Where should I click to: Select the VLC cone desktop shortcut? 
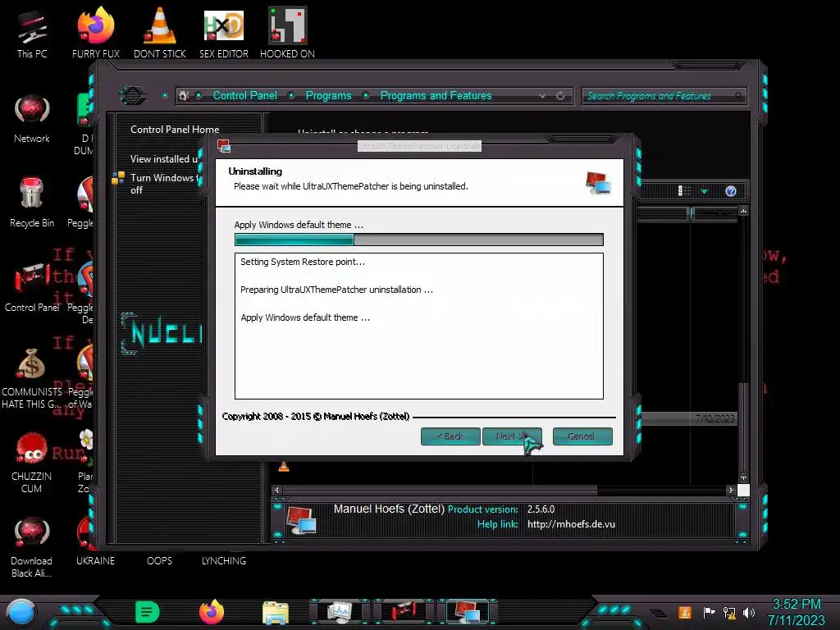[x=160, y=33]
